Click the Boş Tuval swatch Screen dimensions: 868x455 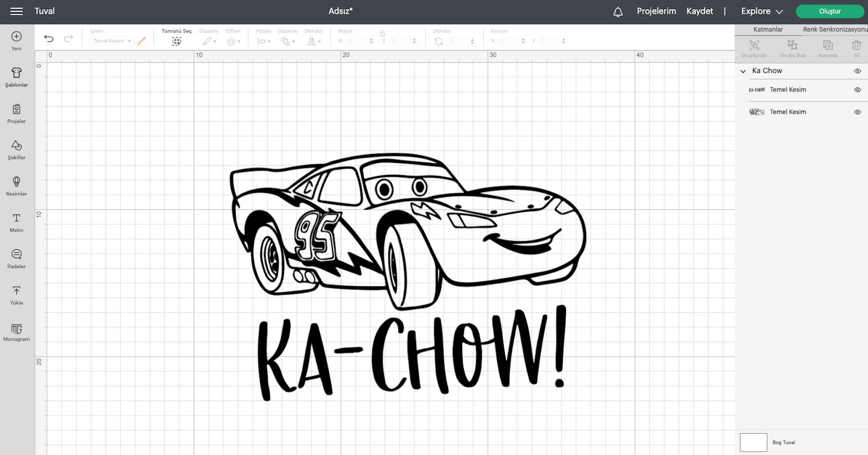click(x=754, y=442)
